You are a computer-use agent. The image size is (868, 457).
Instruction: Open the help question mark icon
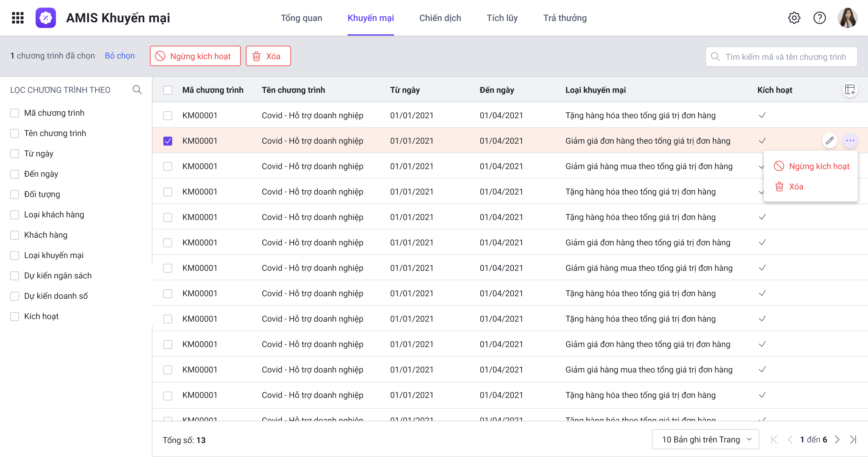820,18
